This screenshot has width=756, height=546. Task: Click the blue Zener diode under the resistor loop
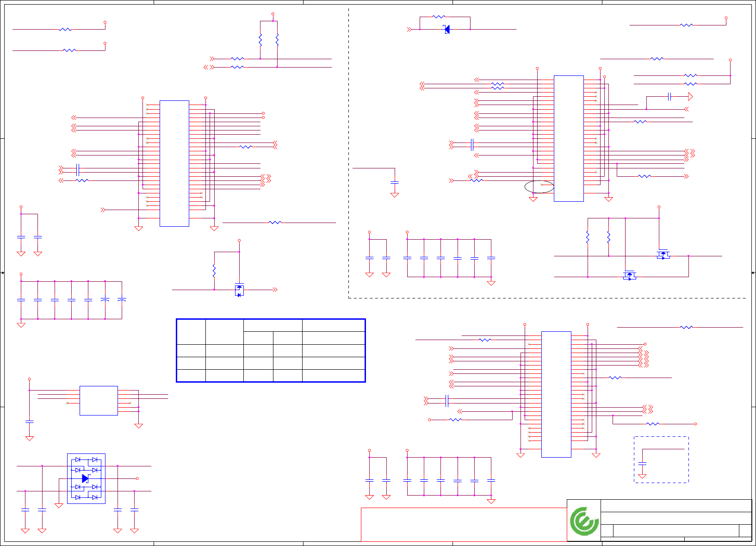coord(446,29)
